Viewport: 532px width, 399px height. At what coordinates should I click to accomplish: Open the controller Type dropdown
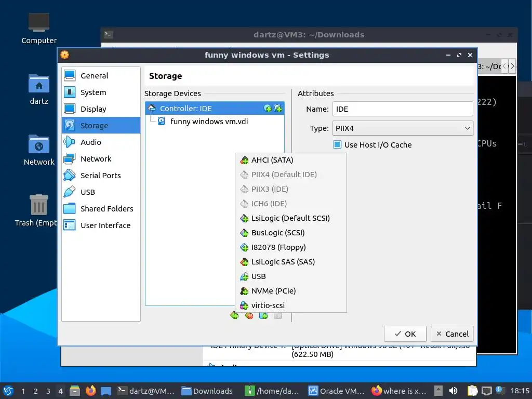[403, 128]
